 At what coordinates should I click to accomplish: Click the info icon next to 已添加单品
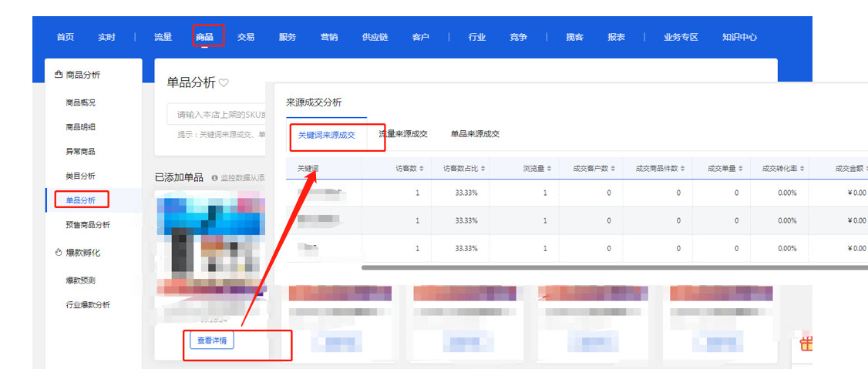[x=214, y=178]
